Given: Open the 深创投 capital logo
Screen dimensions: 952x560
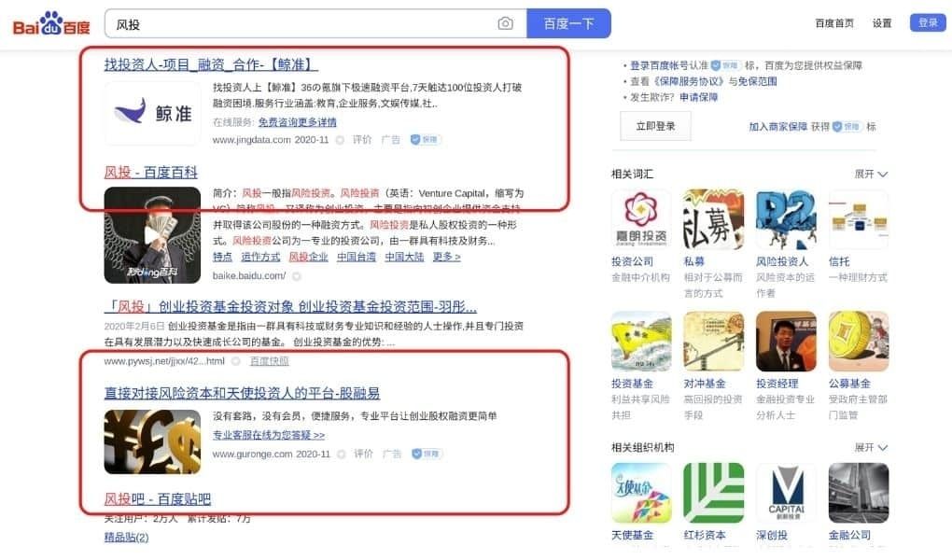Looking at the screenshot, I should point(786,493).
